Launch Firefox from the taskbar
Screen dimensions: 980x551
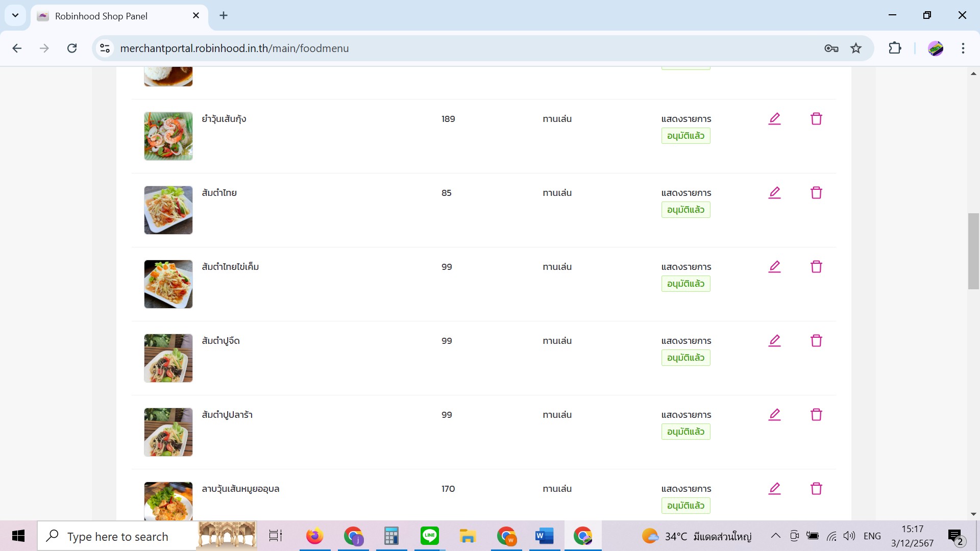(x=314, y=536)
